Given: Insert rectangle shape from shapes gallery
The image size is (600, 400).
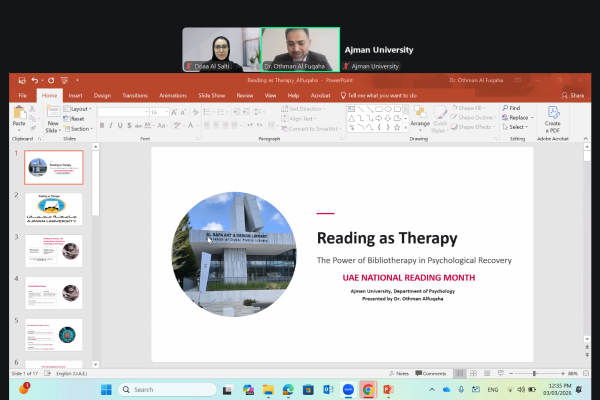Looking at the screenshot, I should (x=379, y=109).
